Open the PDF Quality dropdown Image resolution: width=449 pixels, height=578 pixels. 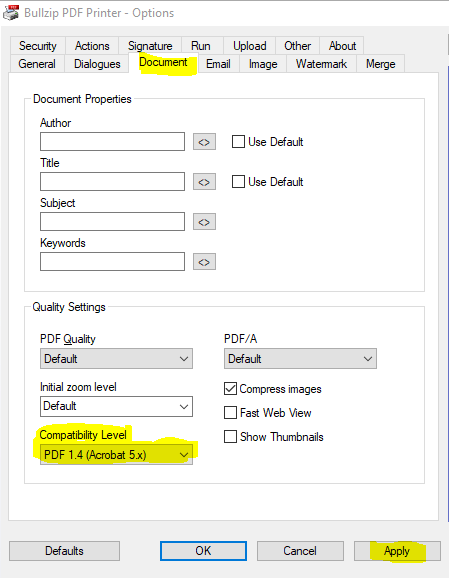click(x=116, y=359)
